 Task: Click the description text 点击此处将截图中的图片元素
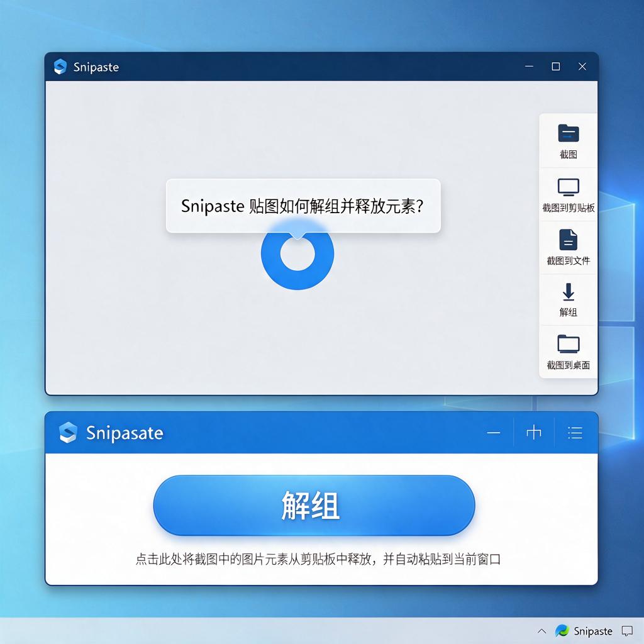[318, 559]
